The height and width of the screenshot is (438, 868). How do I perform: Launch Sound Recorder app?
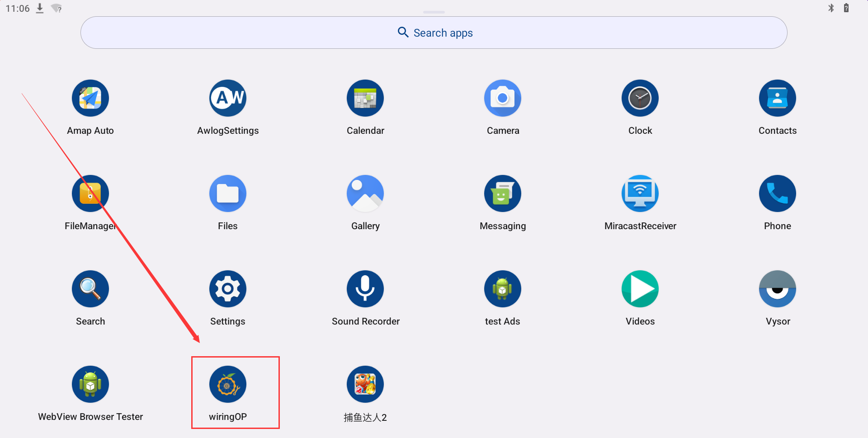[x=365, y=289]
